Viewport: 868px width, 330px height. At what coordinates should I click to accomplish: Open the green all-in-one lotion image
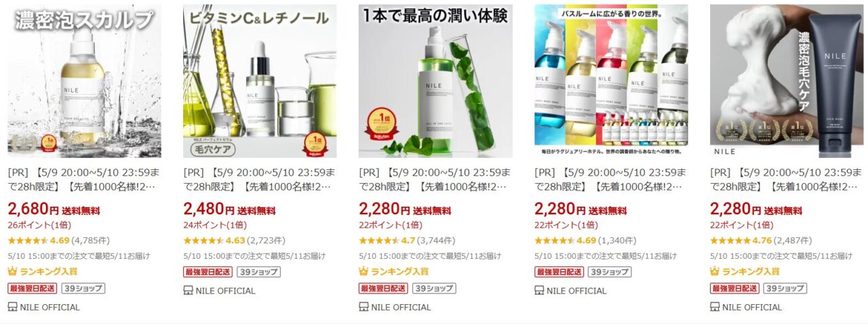[436, 81]
